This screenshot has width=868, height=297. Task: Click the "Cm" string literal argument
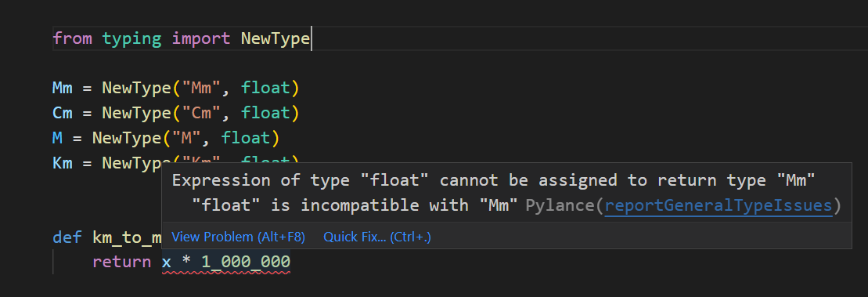(x=201, y=113)
